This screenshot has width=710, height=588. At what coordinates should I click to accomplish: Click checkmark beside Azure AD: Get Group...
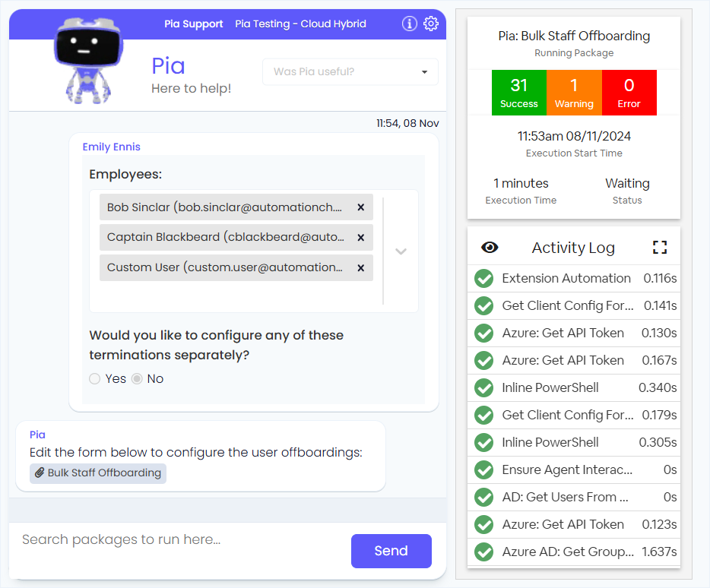[484, 552]
